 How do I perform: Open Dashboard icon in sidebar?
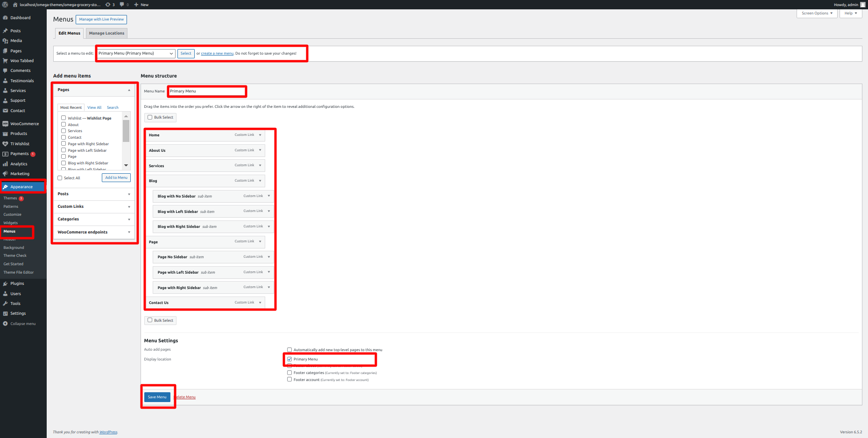(x=5, y=18)
